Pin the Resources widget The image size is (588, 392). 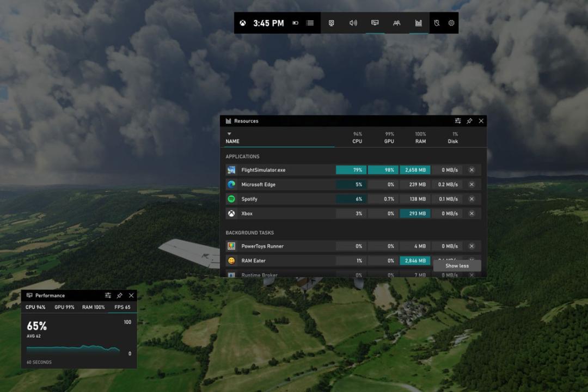[x=469, y=121]
